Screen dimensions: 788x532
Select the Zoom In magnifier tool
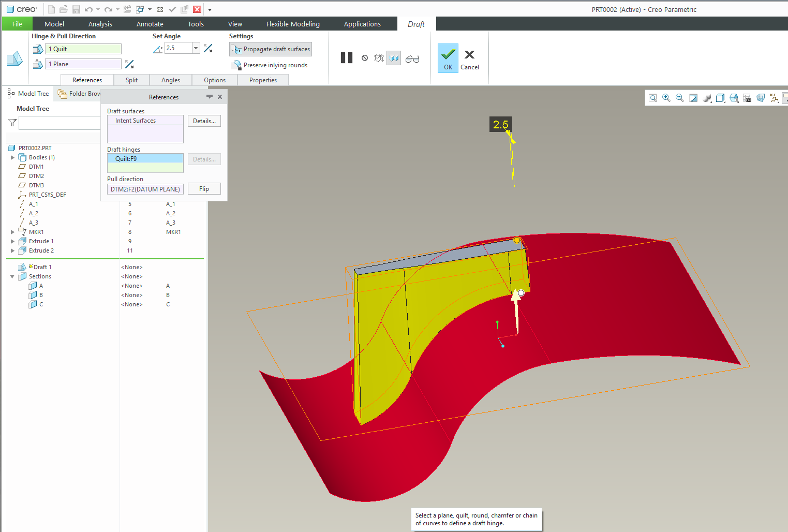point(666,97)
